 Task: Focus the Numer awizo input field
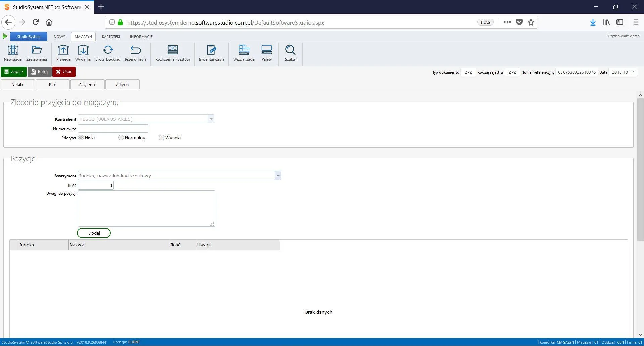click(x=113, y=129)
